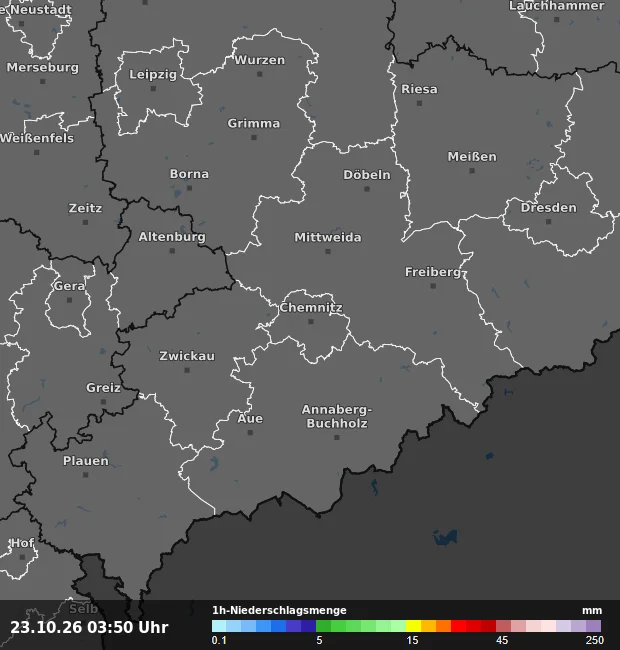Select the Borna label
This screenshot has height=650, width=620.
[x=189, y=174]
